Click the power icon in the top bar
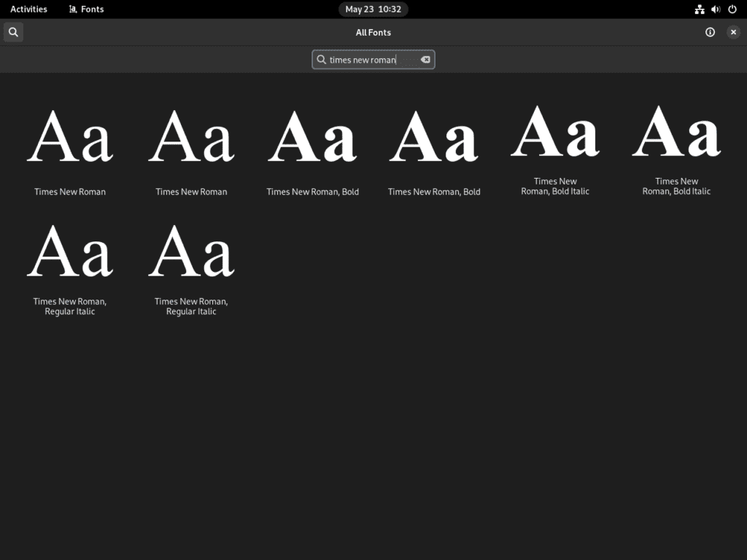747x560 pixels. [732, 9]
